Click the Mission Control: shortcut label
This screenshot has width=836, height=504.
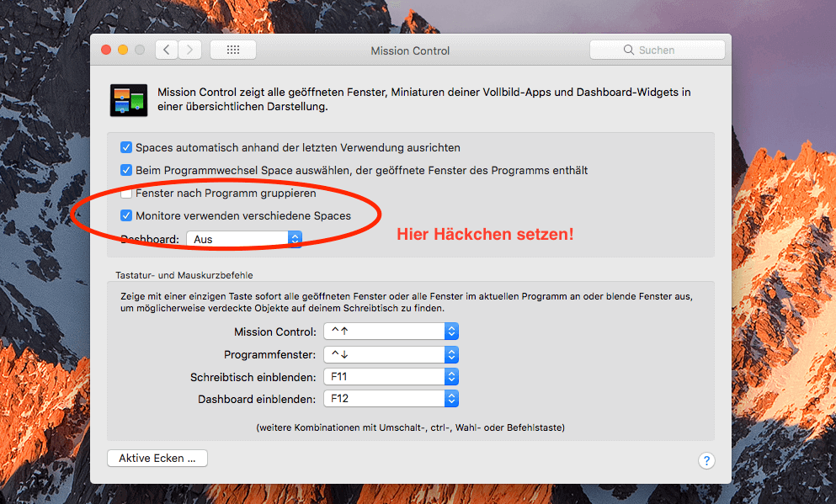point(275,332)
